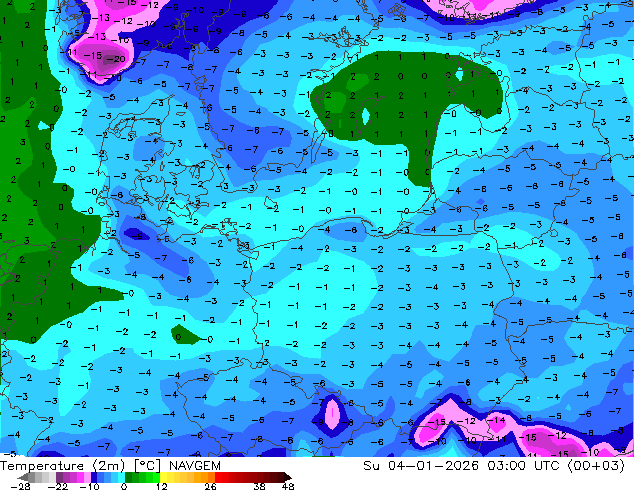634x490 pixels.
Task: Click the cyan legend swatch just below 0
Action: (x=122, y=477)
